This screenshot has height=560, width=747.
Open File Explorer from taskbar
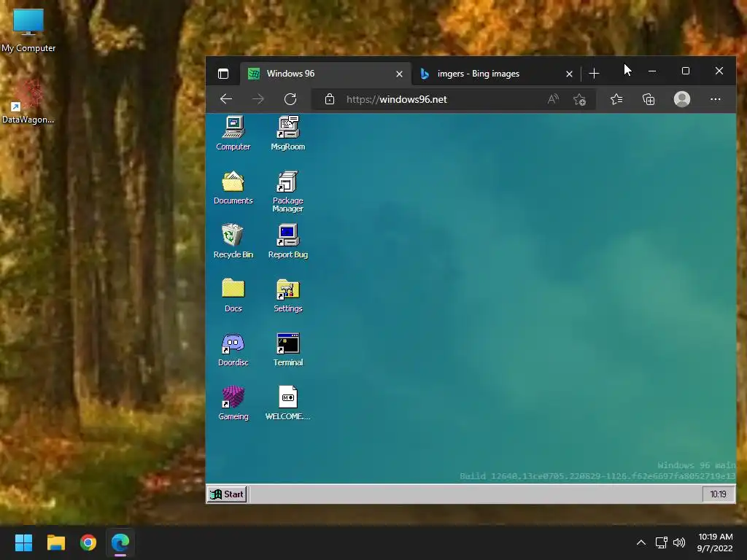(x=55, y=542)
